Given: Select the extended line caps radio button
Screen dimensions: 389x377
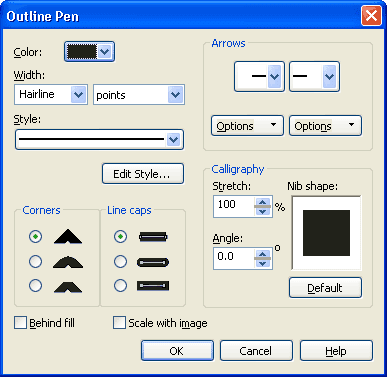Looking at the screenshot, I should coord(120,286).
